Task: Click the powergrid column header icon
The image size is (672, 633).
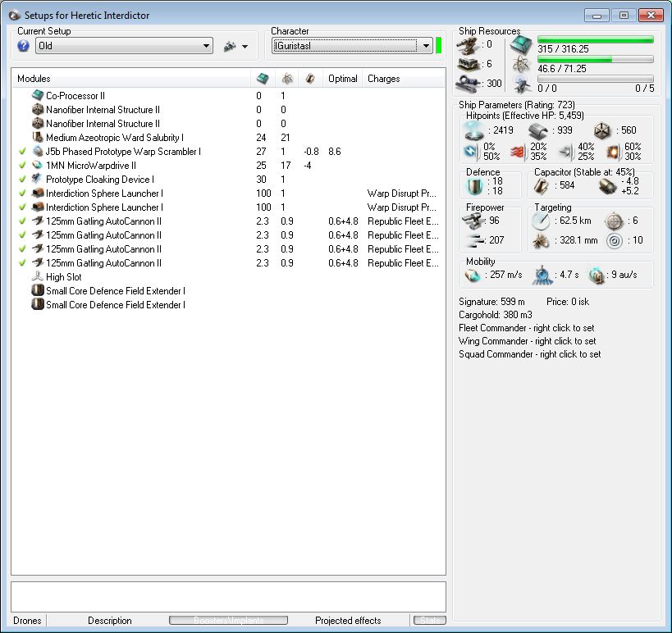Action: tap(287, 79)
